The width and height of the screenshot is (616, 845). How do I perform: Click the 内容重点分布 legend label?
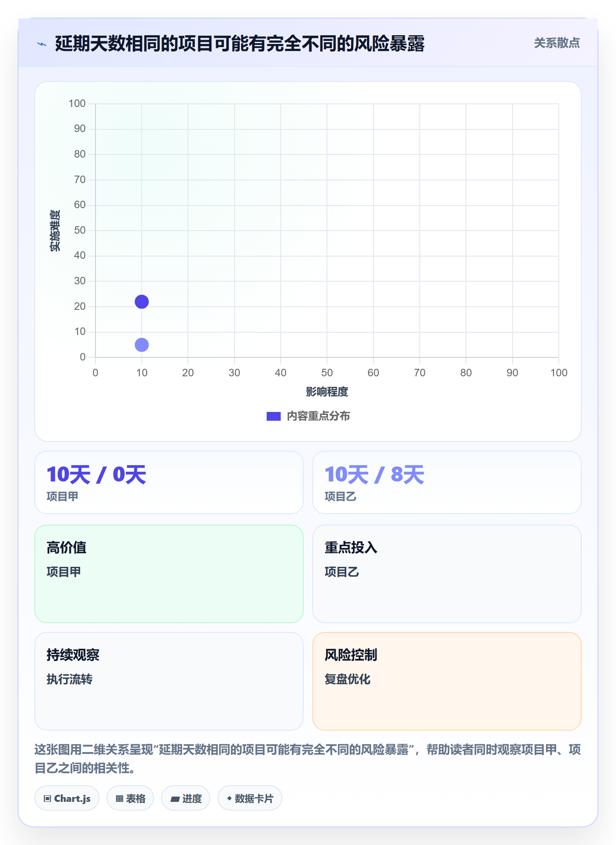pyautogui.click(x=318, y=416)
